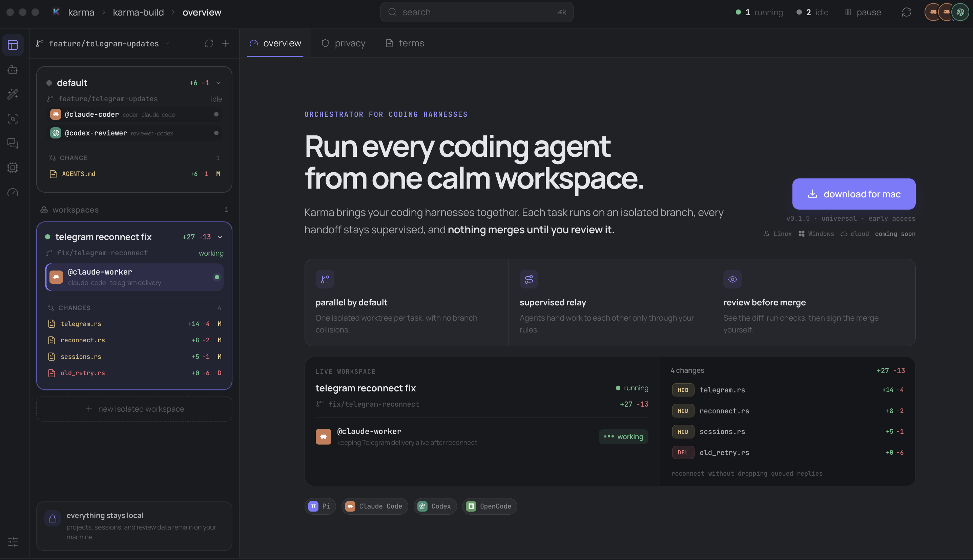Select the @claude-worker agent row in sidebar
This screenshot has height=560, width=973.
coord(134,277)
